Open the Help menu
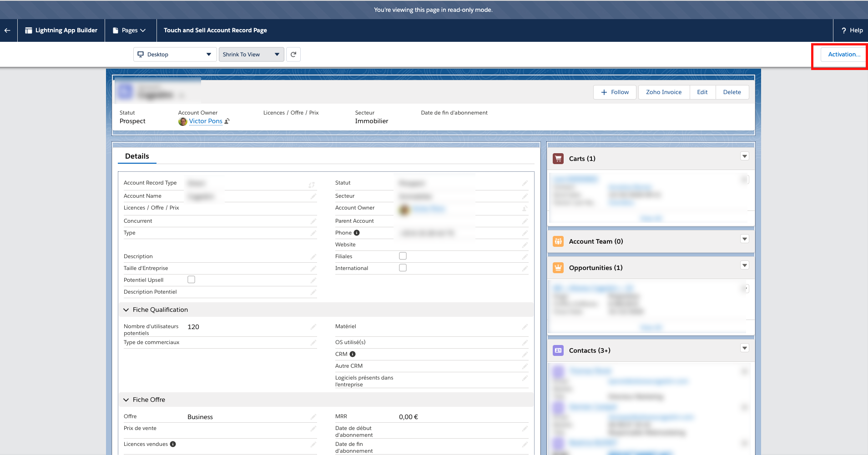 tap(852, 30)
